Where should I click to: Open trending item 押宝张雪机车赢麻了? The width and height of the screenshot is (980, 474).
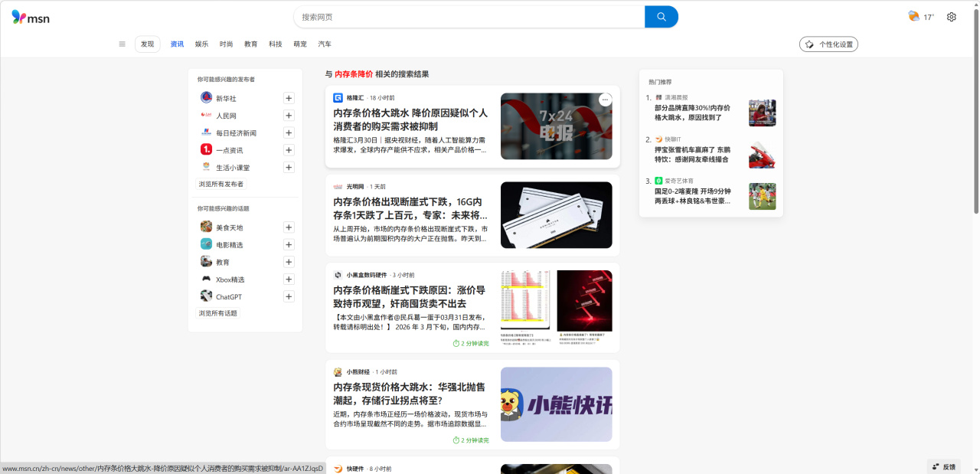pyautogui.click(x=691, y=155)
